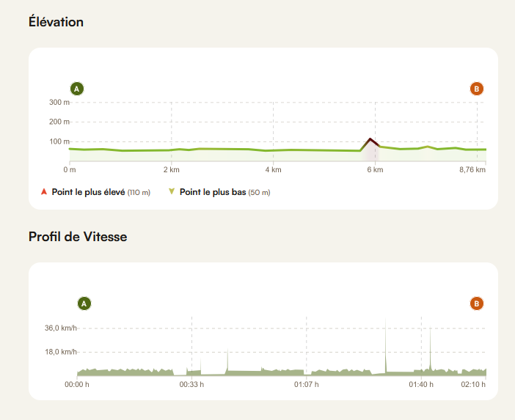This screenshot has height=420, width=515.
Task: Click the 01:40 h time axis label
Action: click(x=421, y=383)
